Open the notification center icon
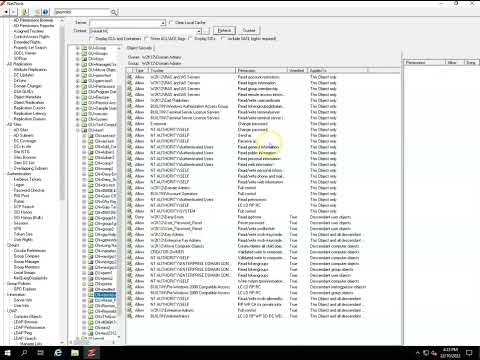Screen dimensions: 480x360 tap(469, 353)
